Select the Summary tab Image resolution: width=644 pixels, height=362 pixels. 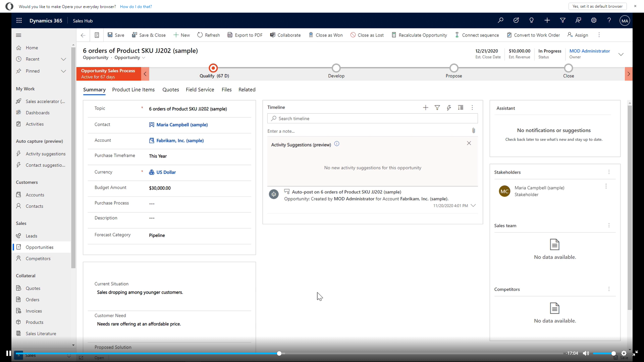click(x=94, y=90)
